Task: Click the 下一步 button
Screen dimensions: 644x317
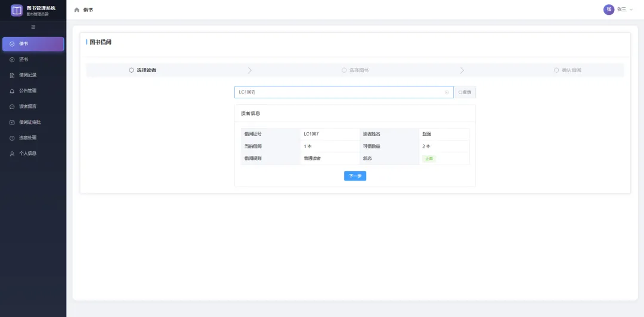Action: (x=355, y=176)
